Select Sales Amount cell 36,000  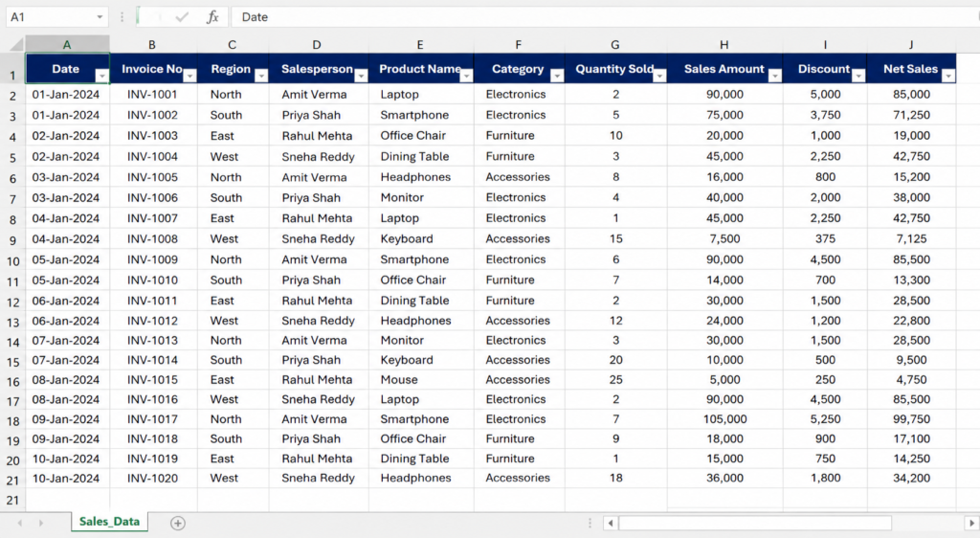click(724, 478)
